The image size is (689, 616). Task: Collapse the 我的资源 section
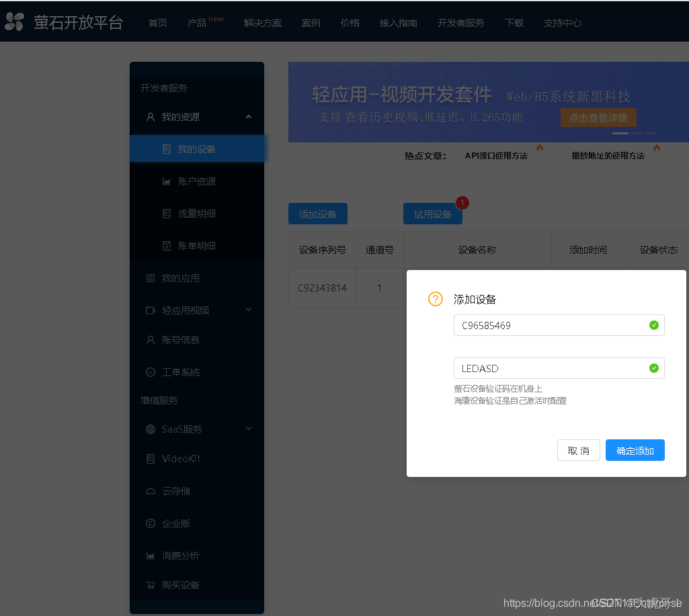coord(248,116)
